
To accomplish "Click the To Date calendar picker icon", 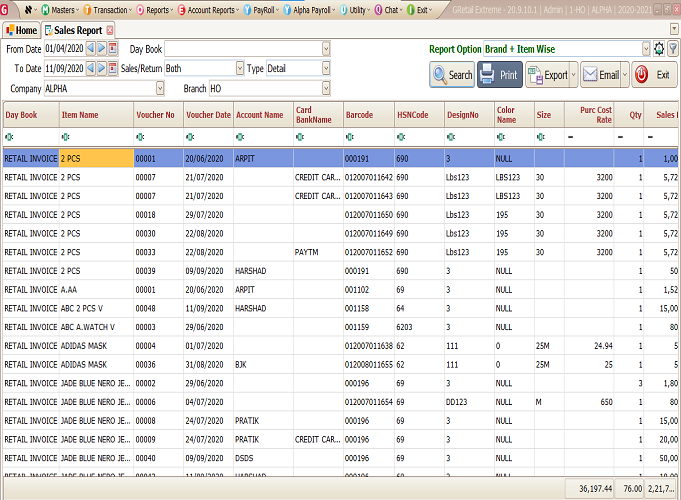I will click(x=113, y=68).
